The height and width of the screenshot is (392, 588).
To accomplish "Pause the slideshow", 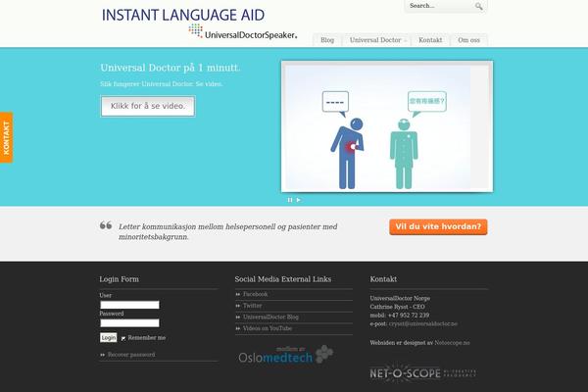I will coord(290,200).
